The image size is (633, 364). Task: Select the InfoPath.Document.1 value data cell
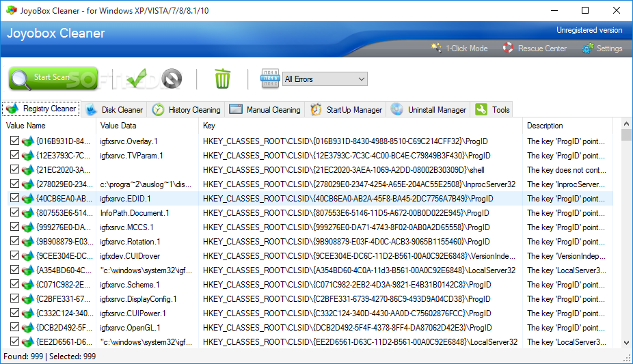pos(135,213)
